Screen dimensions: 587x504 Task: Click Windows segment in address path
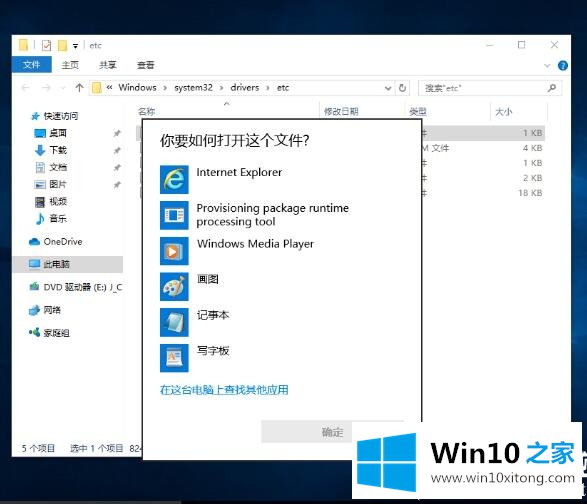pyautogui.click(x=137, y=88)
